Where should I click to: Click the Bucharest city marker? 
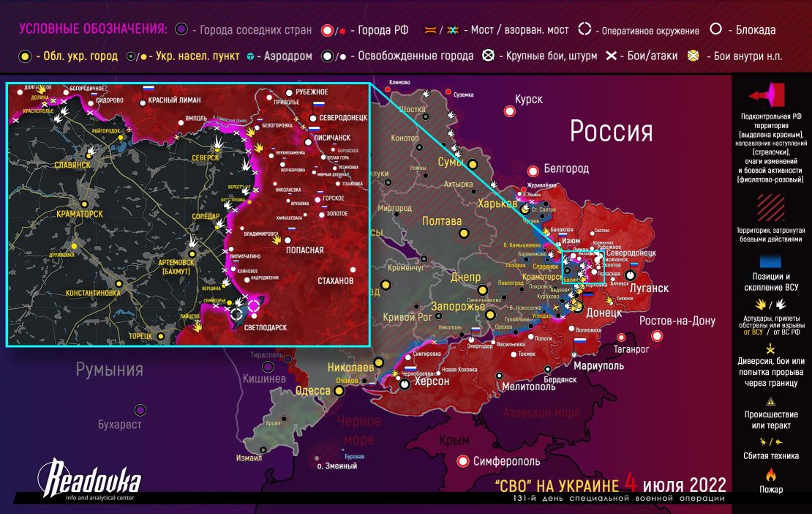140,409
